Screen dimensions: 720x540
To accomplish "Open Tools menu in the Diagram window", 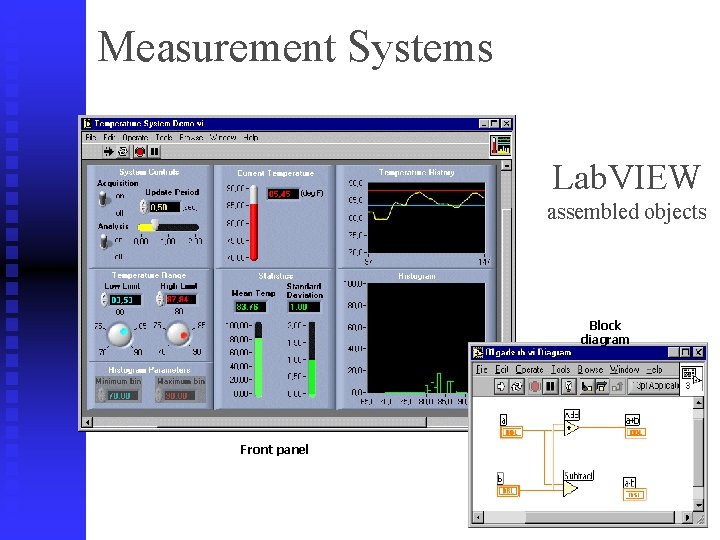I will (x=560, y=370).
